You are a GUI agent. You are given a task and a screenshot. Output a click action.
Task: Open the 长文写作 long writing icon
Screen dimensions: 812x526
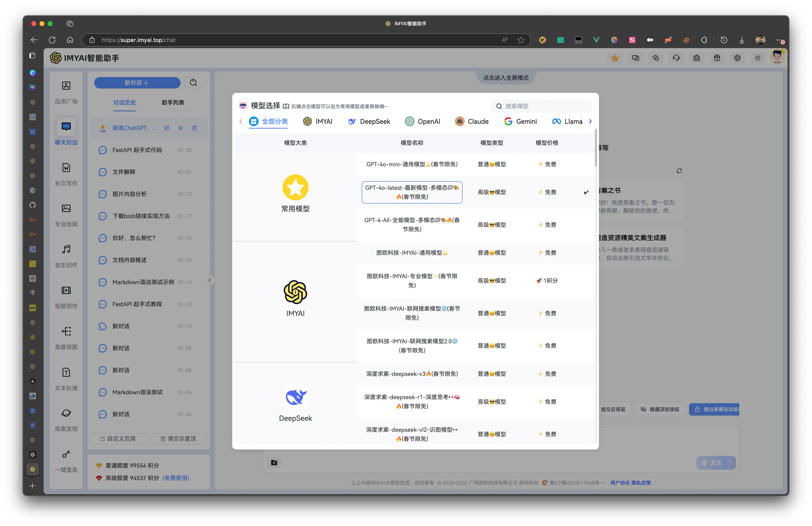pos(66,168)
